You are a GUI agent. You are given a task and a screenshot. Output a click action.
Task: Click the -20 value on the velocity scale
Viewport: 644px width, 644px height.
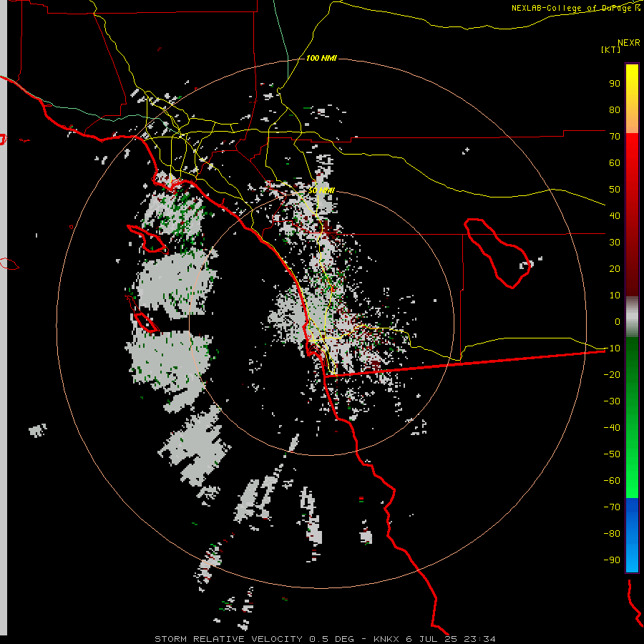coord(612,375)
